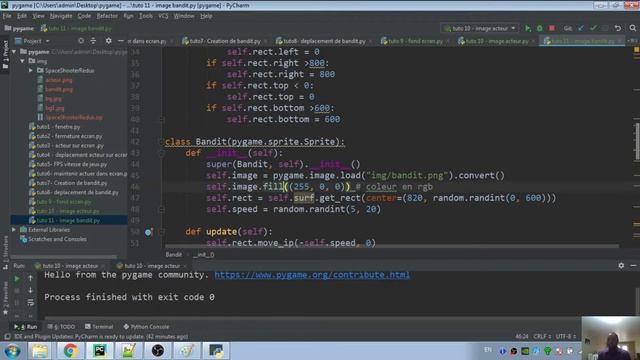Open the Terminal tool window
640x360 pixels.
point(99,327)
